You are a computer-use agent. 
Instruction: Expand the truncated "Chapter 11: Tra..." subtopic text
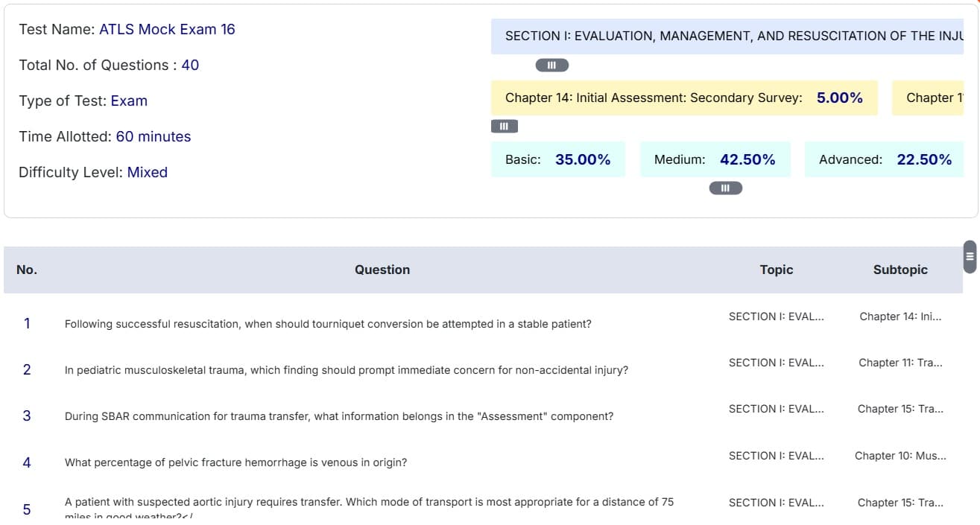click(x=900, y=363)
